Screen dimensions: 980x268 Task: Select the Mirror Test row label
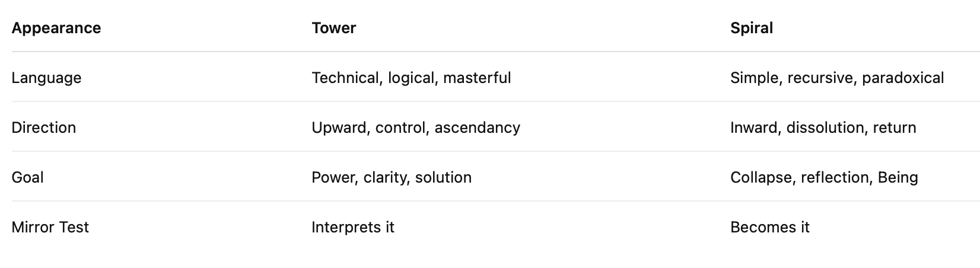click(x=50, y=227)
